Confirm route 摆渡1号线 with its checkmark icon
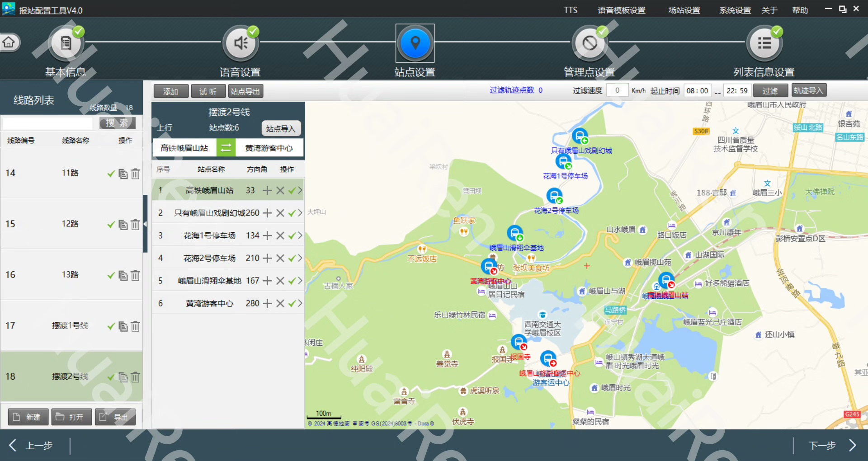 tap(111, 326)
